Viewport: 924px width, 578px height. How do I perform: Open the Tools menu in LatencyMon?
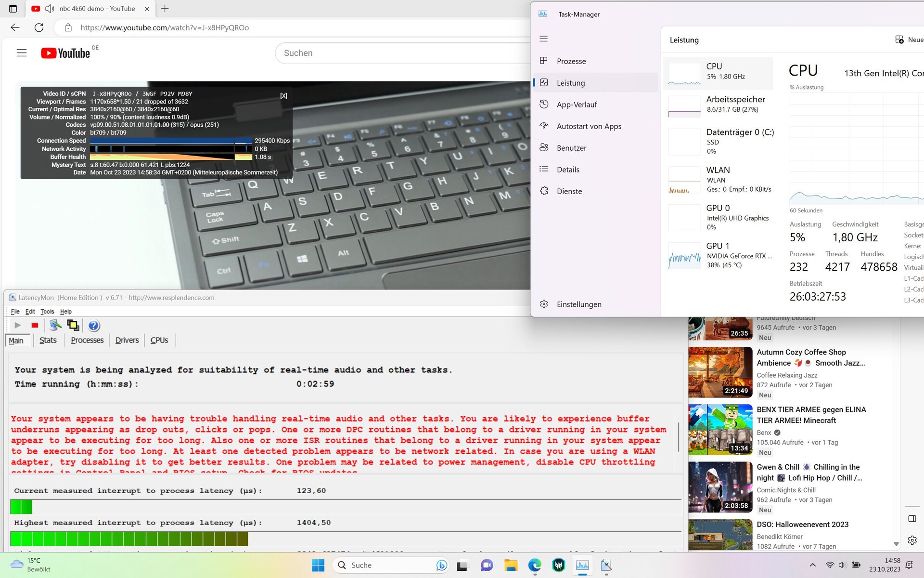coord(47,312)
